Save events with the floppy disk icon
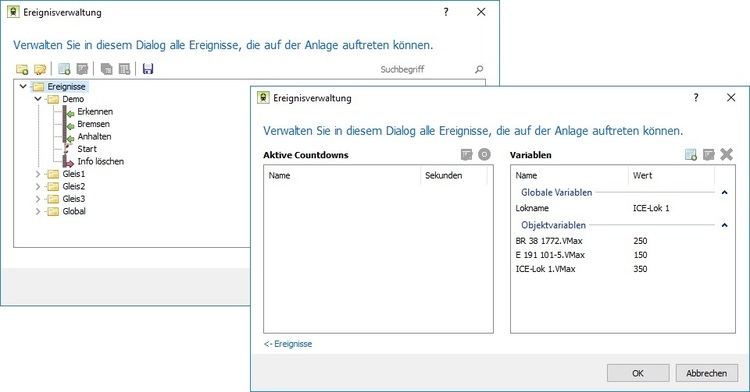 point(148,69)
